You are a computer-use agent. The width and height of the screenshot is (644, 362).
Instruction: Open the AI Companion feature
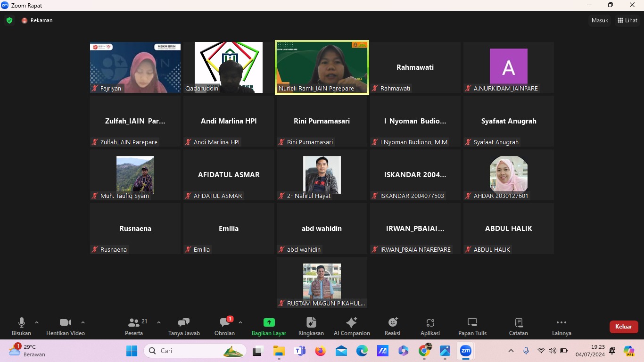point(352,327)
